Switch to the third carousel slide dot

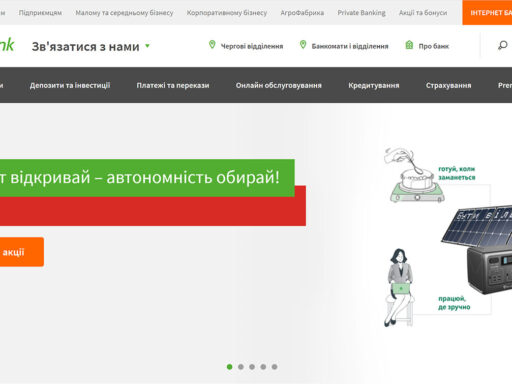tap(252, 367)
